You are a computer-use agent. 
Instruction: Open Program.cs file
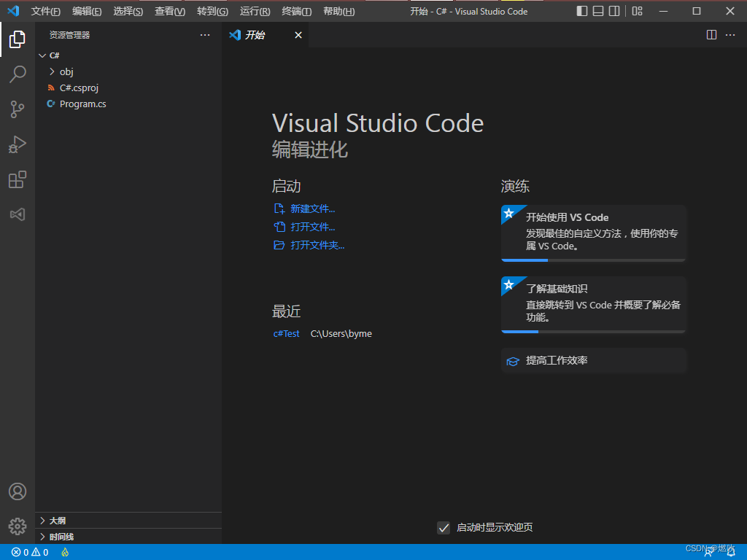tap(128, 104)
